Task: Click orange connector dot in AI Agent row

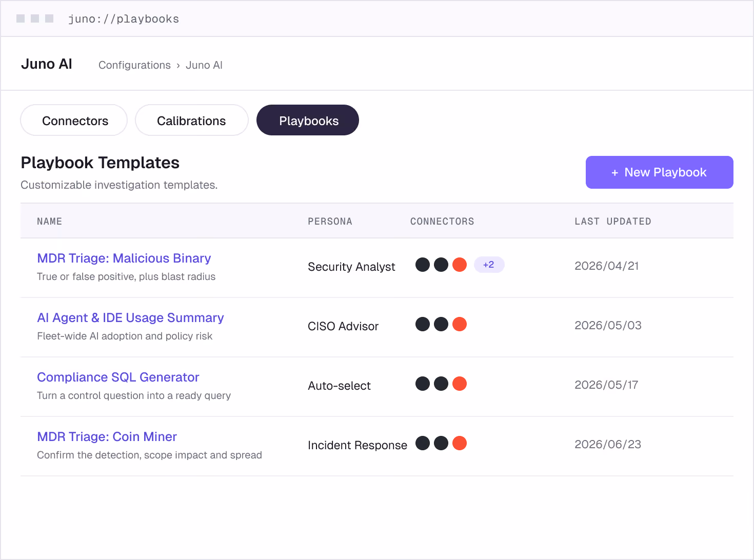Action: (460, 324)
